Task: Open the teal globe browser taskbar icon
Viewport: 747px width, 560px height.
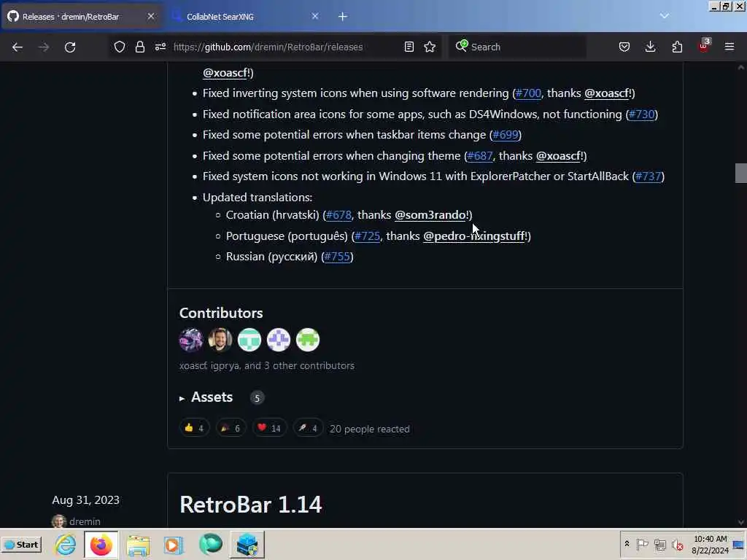Action: 211,544
